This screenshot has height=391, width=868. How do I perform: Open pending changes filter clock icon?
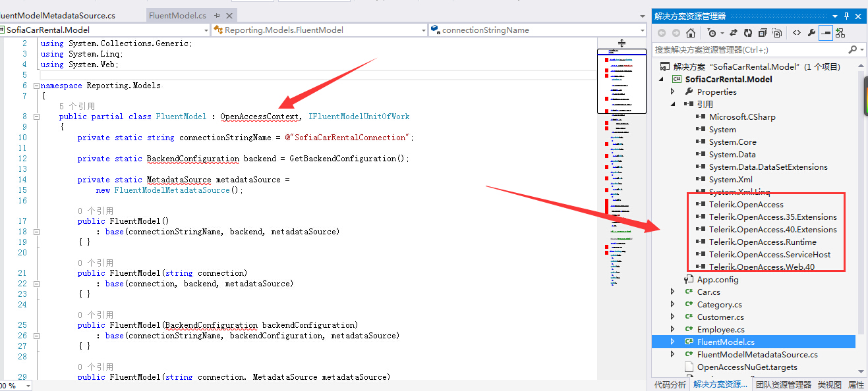(x=711, y=32)
